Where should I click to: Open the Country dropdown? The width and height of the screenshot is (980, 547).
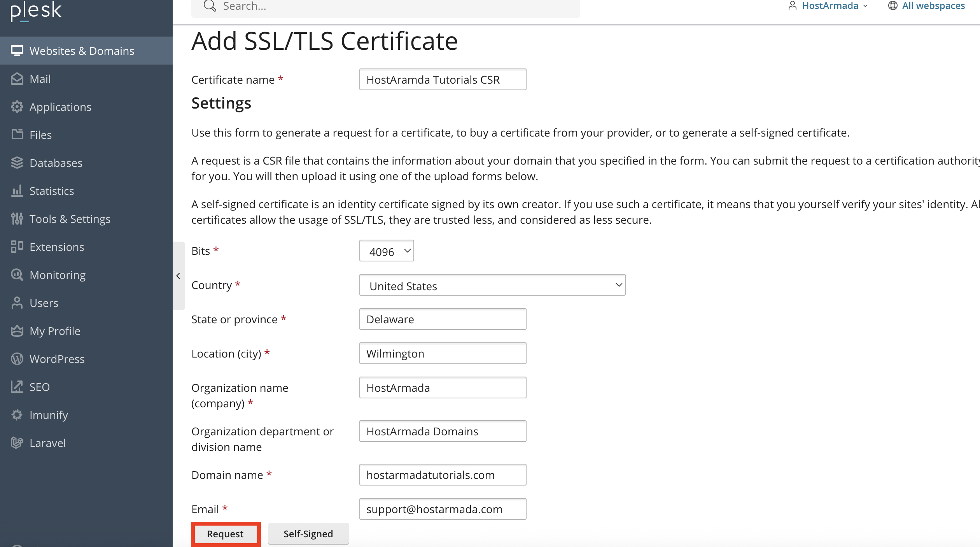tap(492, 285)
